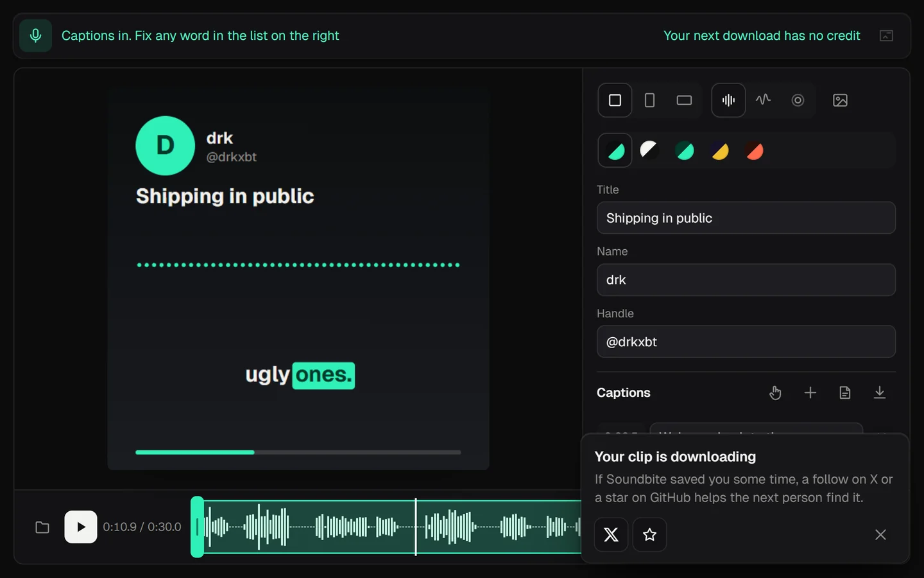Open the background image picker icon
The height and width of the screenshot is (578, 924).
(x=840, y=100)
